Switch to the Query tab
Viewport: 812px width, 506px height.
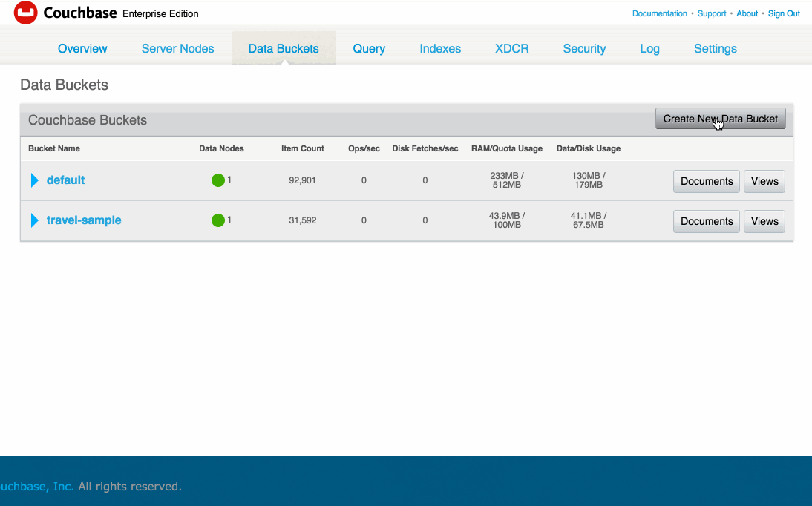(x=369, y=48)
